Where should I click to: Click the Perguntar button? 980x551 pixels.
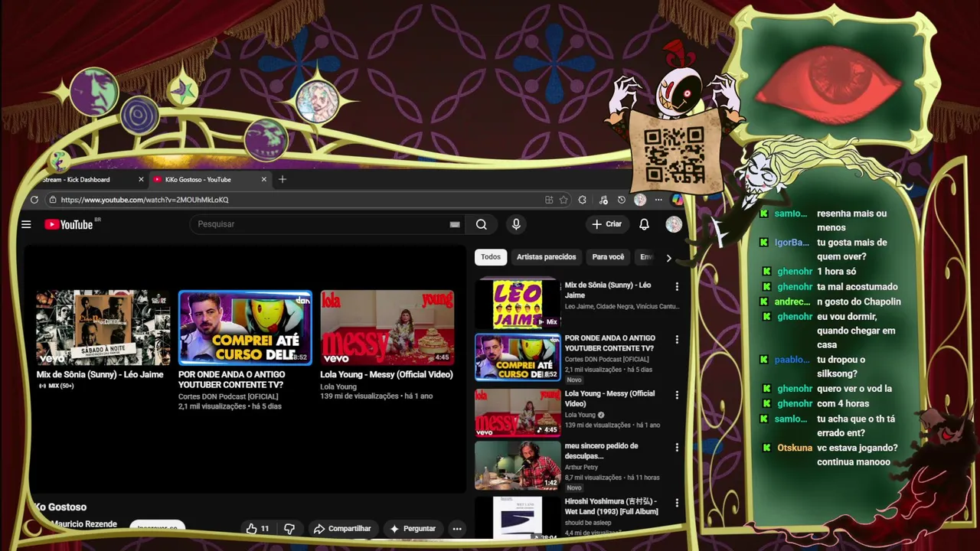(x=412, y=529)
